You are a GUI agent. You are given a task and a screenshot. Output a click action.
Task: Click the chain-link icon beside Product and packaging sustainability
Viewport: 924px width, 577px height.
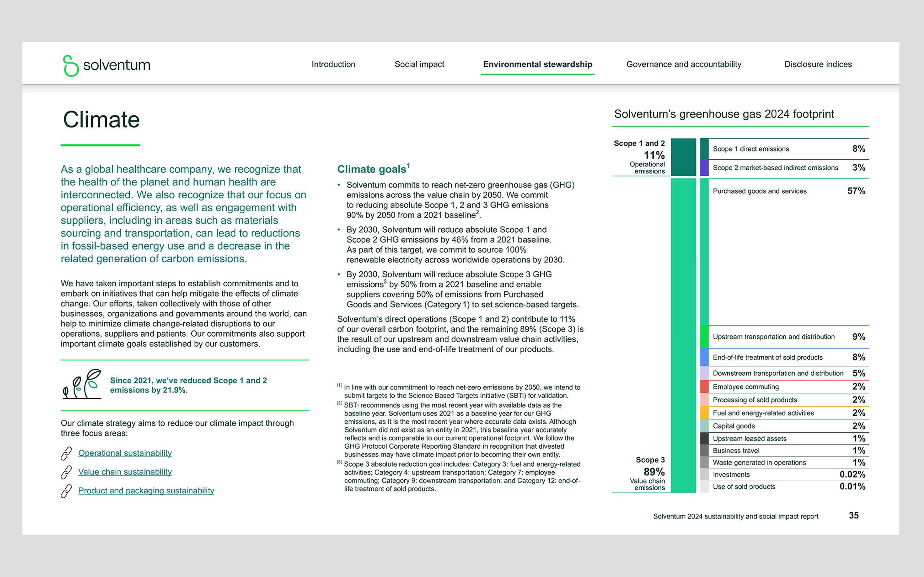tap(66, 491)
